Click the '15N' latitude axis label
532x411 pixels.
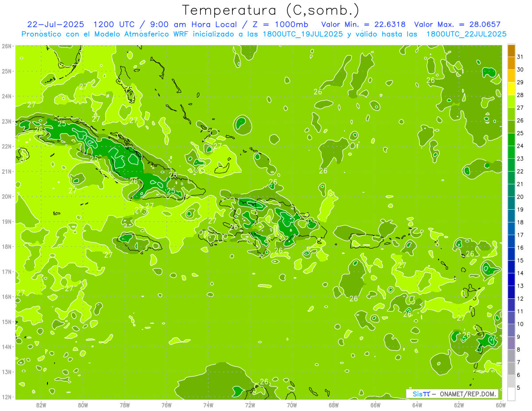(7, 321)
